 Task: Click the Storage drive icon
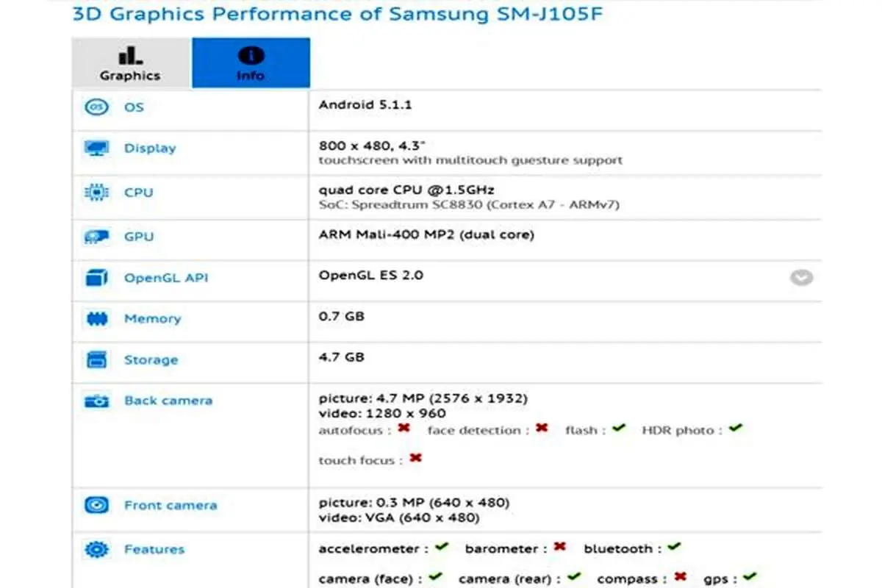click(96, 360)
